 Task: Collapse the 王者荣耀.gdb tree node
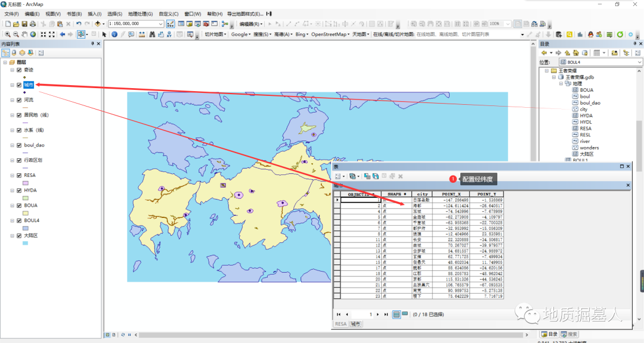[x=554, y=77]
